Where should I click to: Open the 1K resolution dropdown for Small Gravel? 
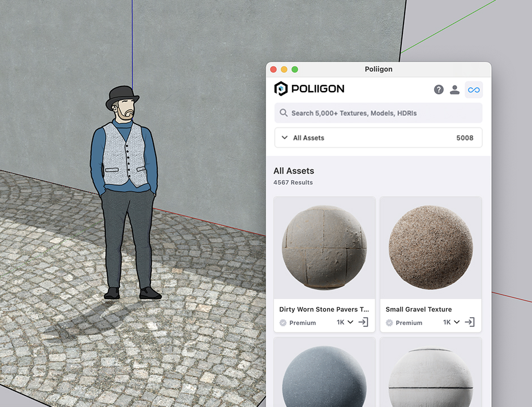tap(451, 322)
